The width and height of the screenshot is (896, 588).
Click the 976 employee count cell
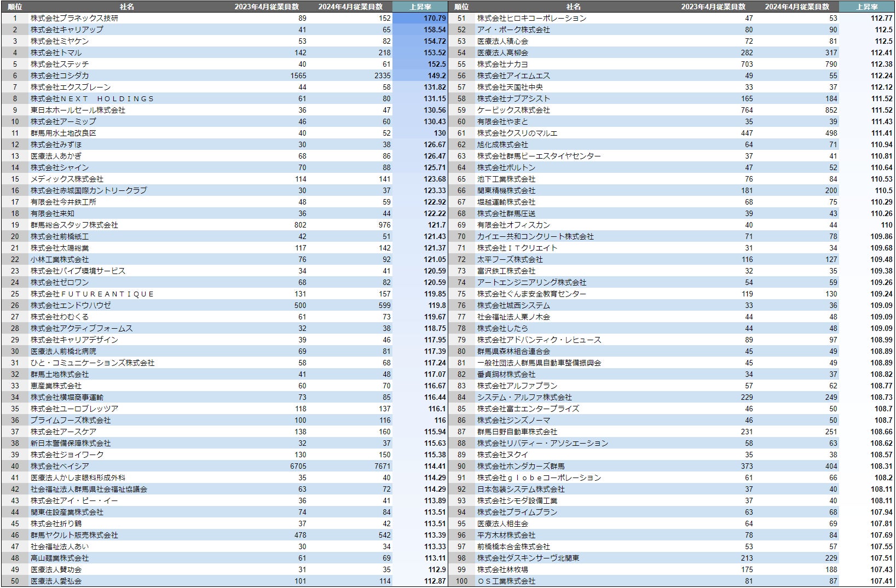385,225
